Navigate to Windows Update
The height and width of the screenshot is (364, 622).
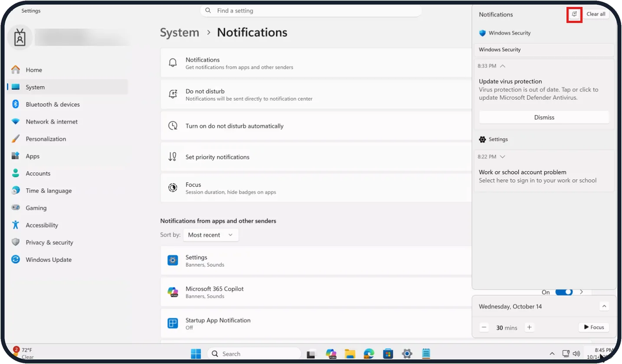(x=68, y=260)
